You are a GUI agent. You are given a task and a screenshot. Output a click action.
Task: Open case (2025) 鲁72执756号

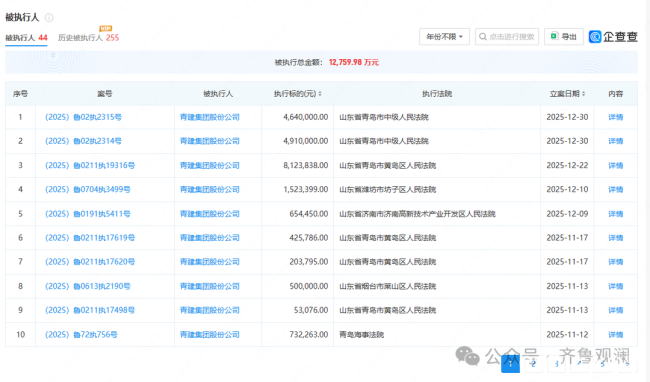[x=81, y=334]
